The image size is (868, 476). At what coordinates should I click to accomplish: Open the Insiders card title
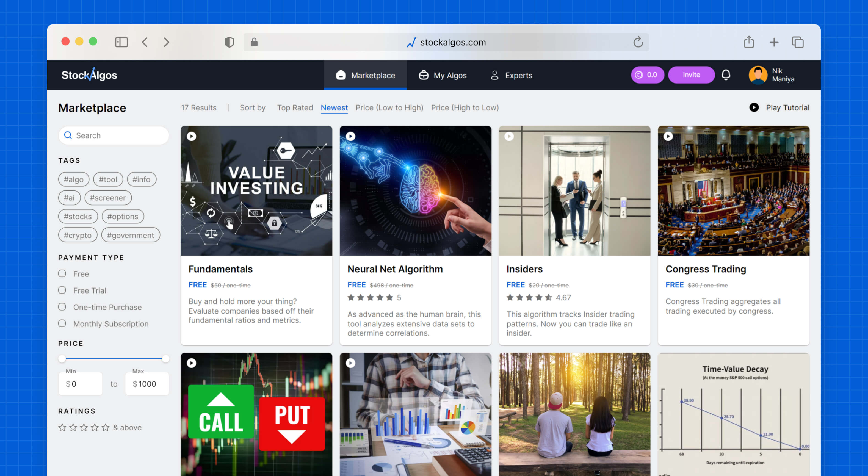[524, 269]
